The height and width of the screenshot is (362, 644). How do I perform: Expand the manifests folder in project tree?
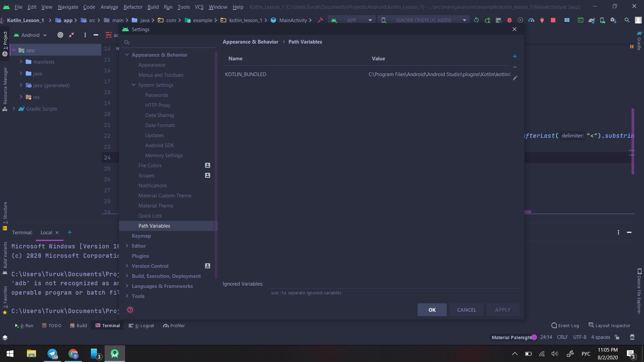(x=21, y=62)
